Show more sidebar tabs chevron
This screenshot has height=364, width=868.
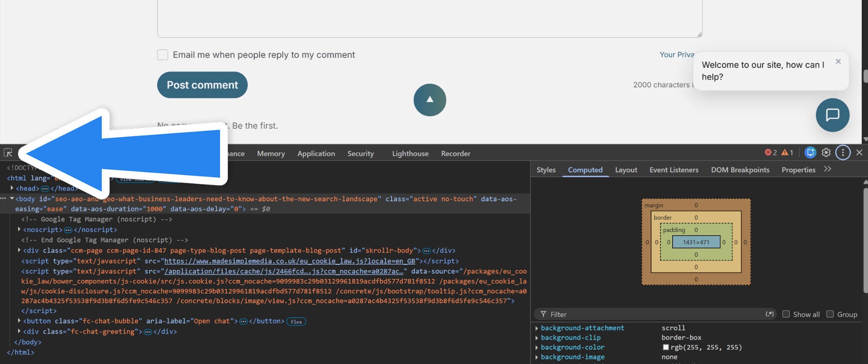tap(827, 169)
